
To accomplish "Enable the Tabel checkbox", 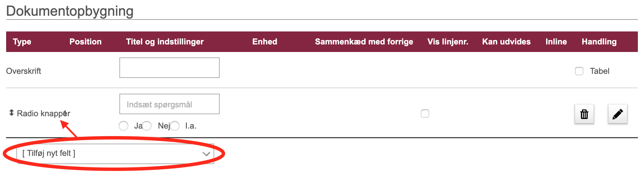I will pyautogui.click(x=579, y=71).
